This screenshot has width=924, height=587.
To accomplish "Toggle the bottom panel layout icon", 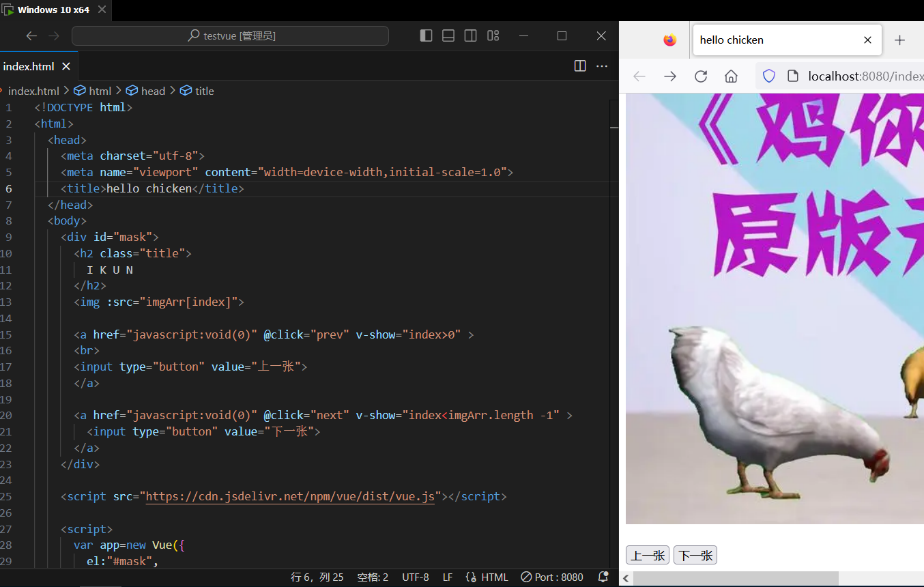I will point(448,35).
